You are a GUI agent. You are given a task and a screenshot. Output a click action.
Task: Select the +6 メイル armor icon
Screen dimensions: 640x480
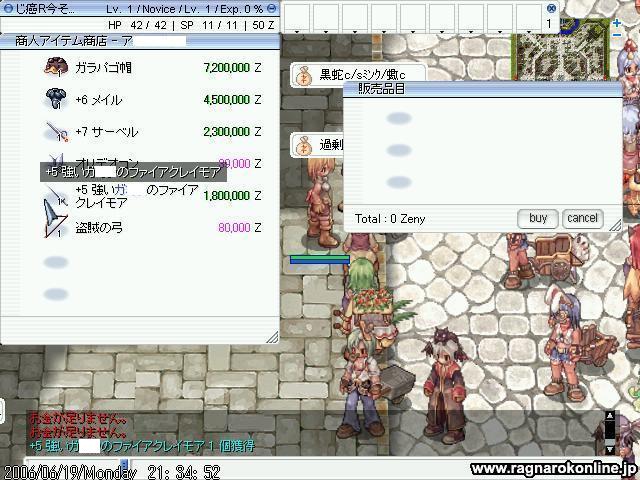pyautogui.click(x=56, y=99)
